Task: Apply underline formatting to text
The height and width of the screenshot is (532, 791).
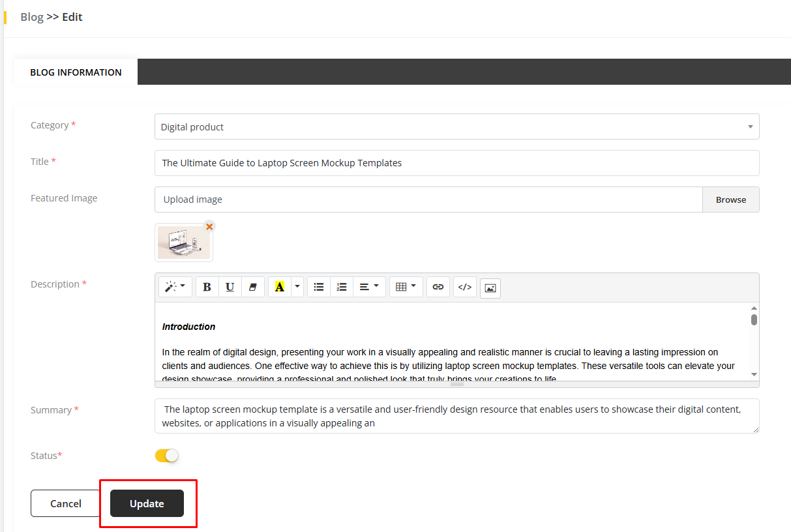Action: point(230,287)
